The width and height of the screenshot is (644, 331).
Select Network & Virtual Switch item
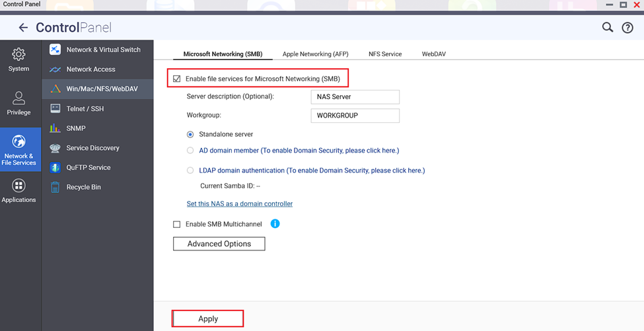pos(102,50)
